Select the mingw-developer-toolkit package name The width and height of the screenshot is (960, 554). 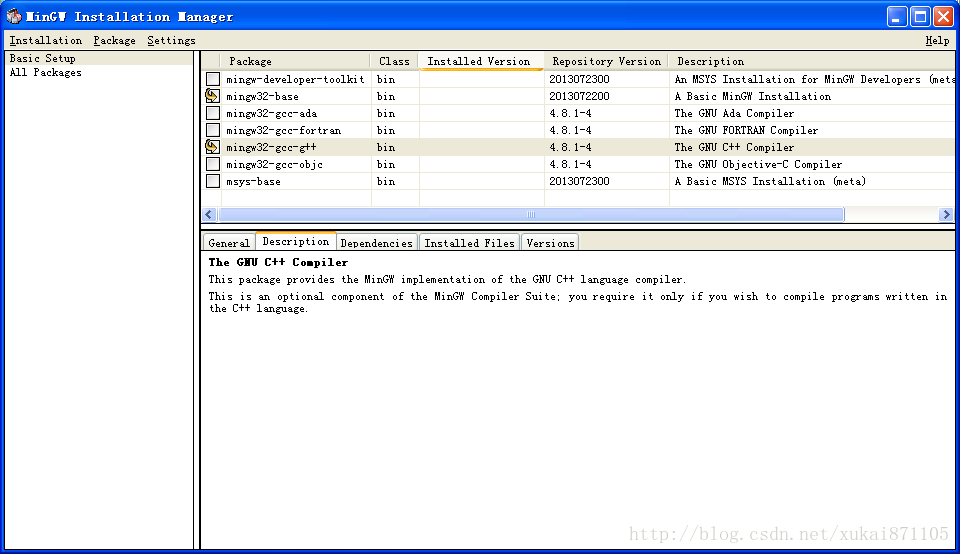coord(295,79)
